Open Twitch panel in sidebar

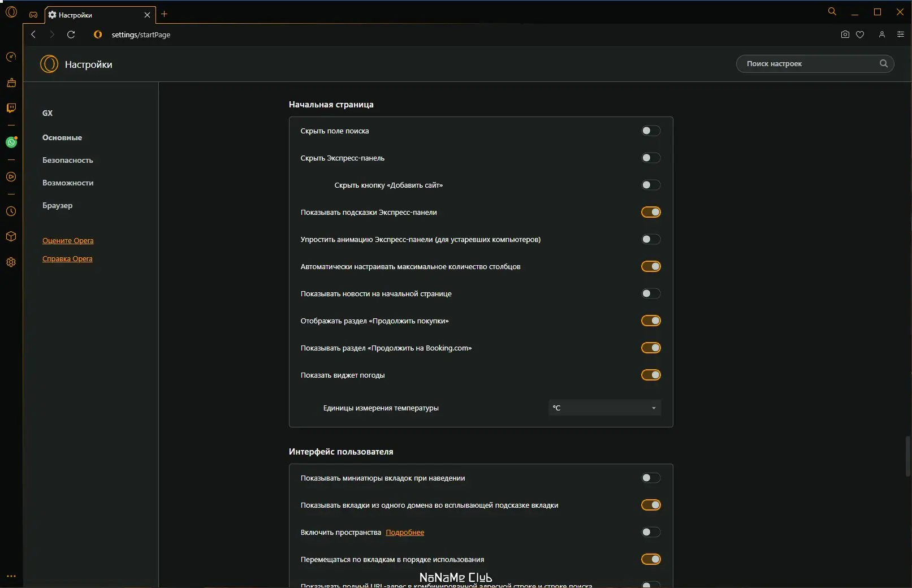click(x=11, y=108)
